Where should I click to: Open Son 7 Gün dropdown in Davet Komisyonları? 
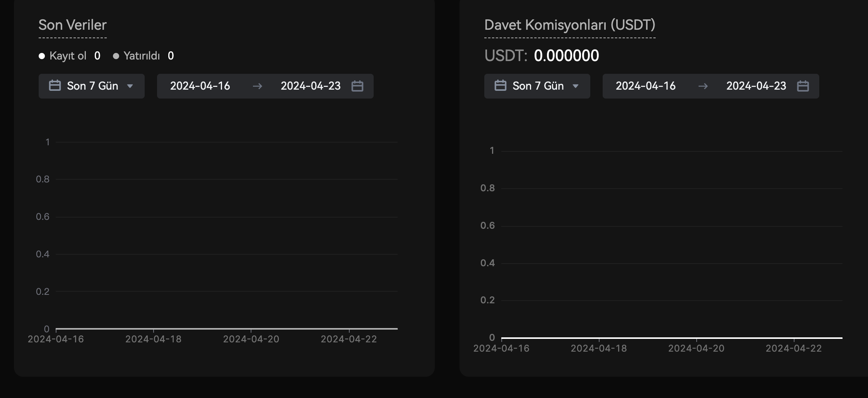point(538,86)
